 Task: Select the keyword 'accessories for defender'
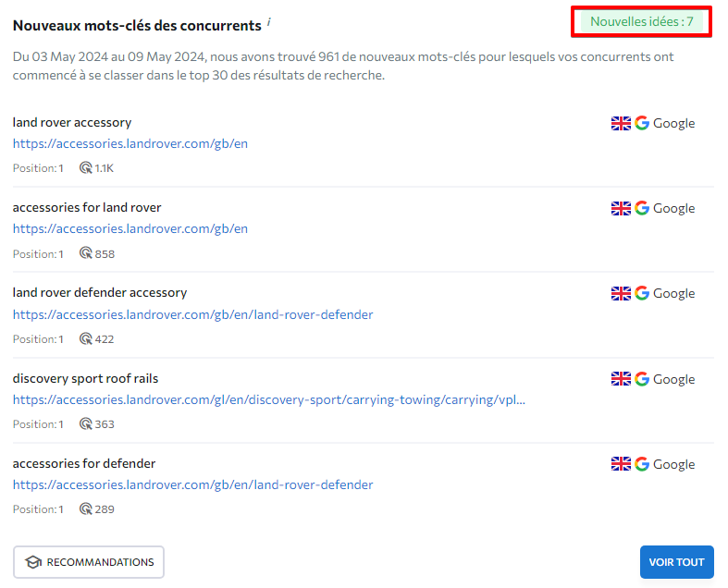(84, 463)
